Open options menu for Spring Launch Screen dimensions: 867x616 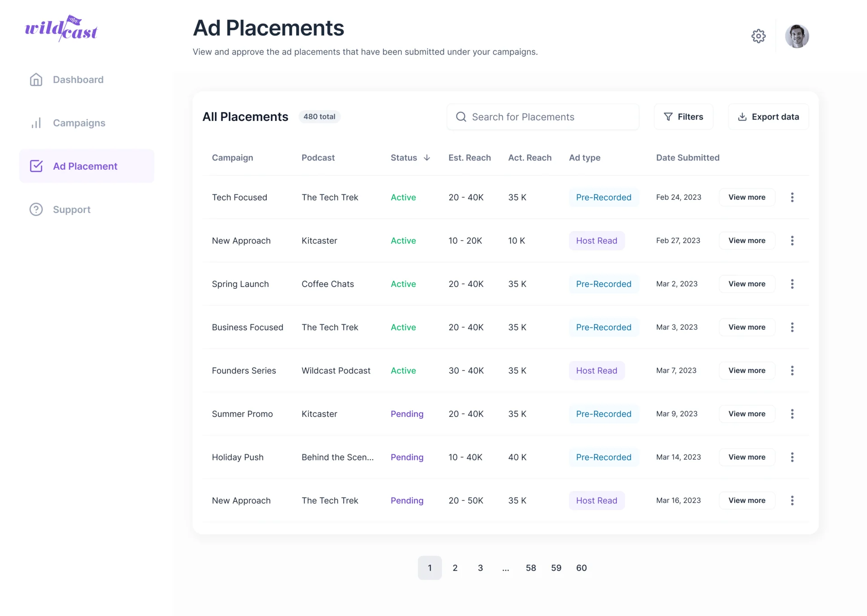792,284
